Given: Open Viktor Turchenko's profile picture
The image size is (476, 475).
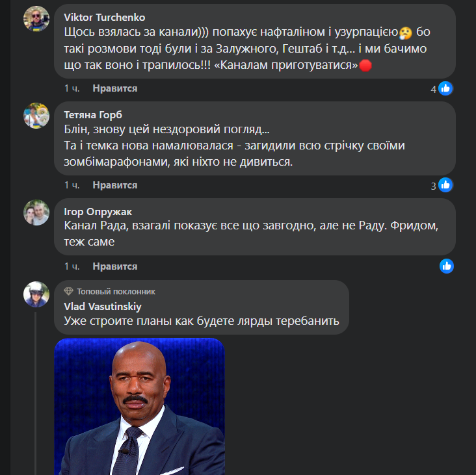Looking at the screenshot, I should click(36, 18).
